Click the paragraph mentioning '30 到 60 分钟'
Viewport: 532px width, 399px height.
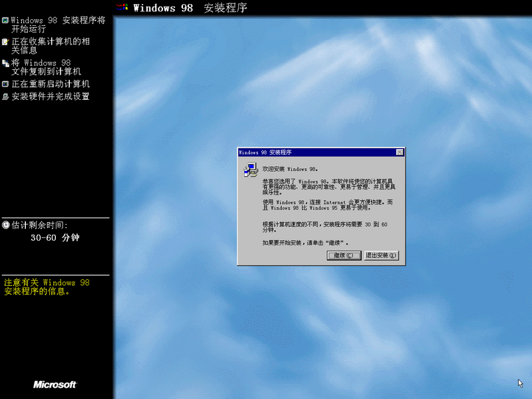325,227
